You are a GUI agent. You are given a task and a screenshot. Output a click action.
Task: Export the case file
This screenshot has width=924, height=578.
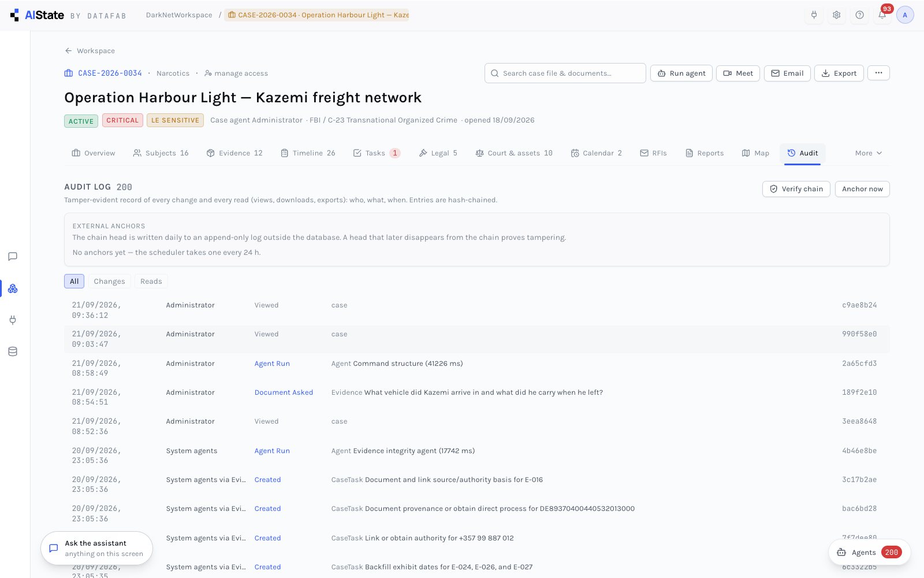(x=839, y=73)
